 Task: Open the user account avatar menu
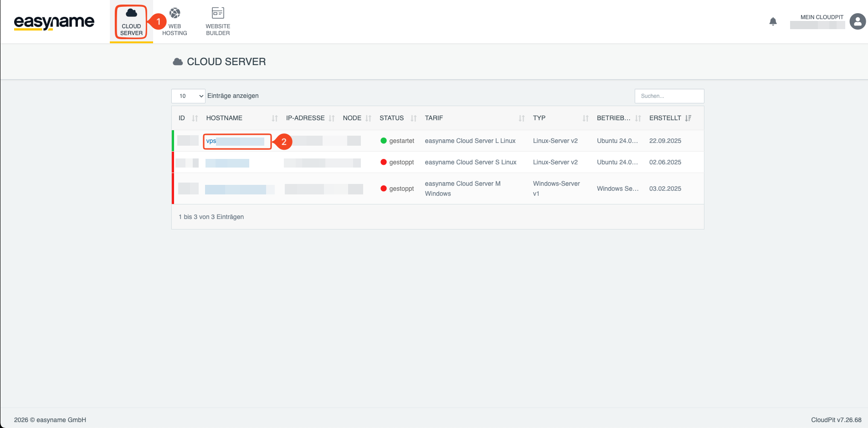[x=858, y=21]
